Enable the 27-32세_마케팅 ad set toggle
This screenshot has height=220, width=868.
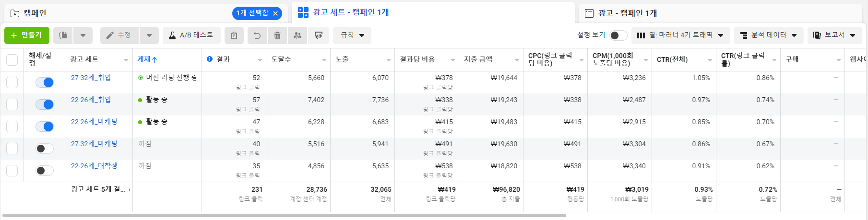pyautogui.click(x=45, y=149)
